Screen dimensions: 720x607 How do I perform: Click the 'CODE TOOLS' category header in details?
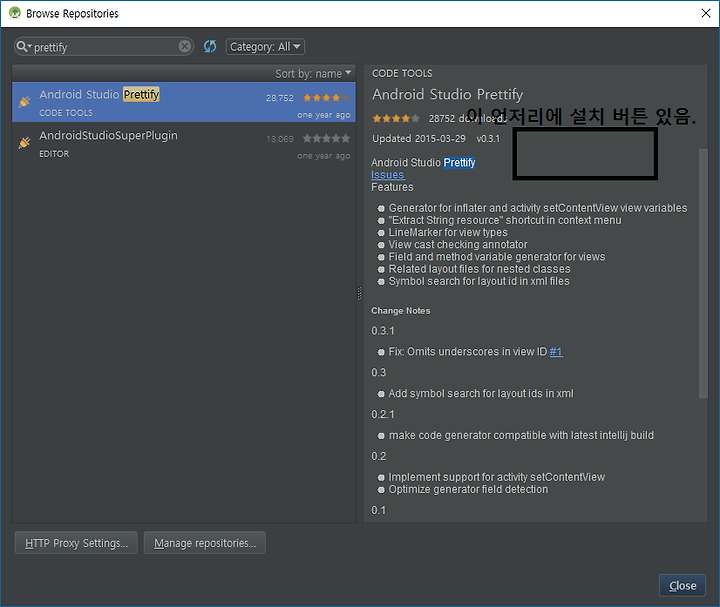[402, 73]
